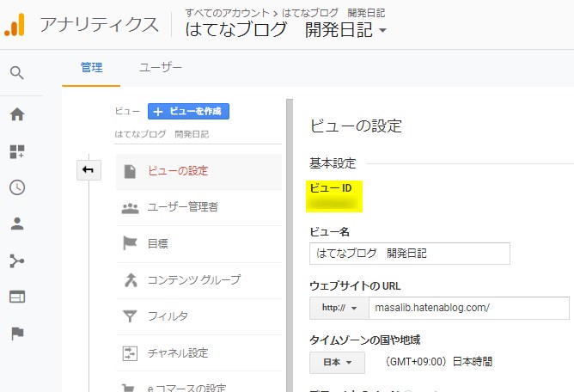Click the vertical scrollbar of view column
This screenshot has width=574, height=392.
pyautogui.click(x=290, y=246)
